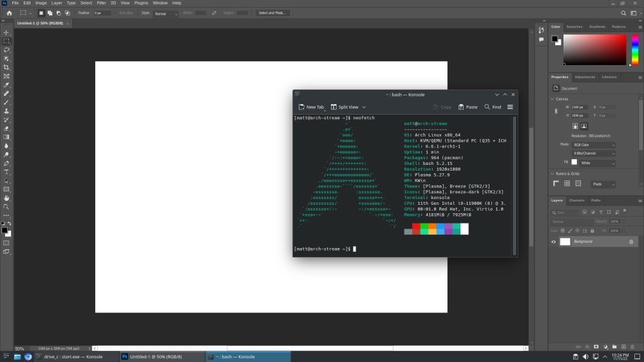
Task: Open the RGB Color mode dropdown
Action: [x=594, y=145]
